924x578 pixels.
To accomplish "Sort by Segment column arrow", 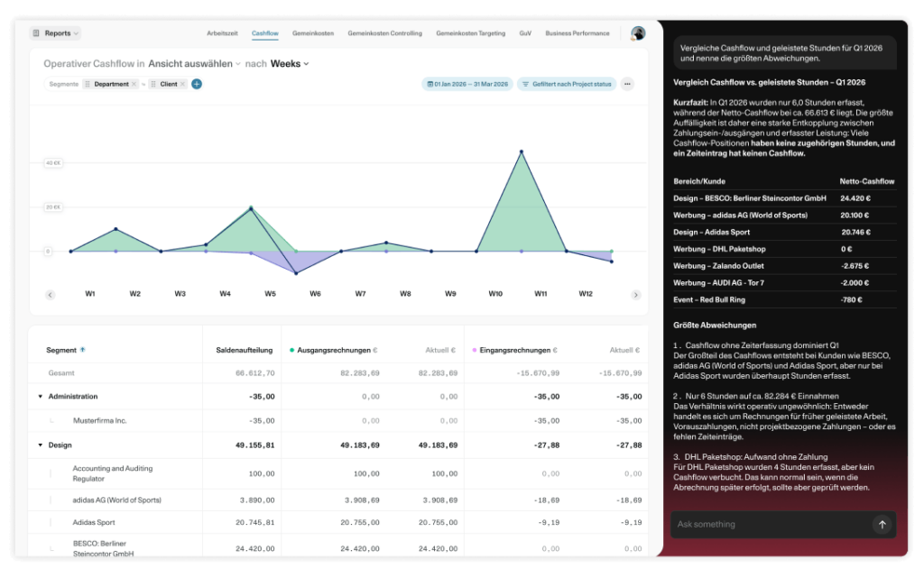I will [82, 350].
